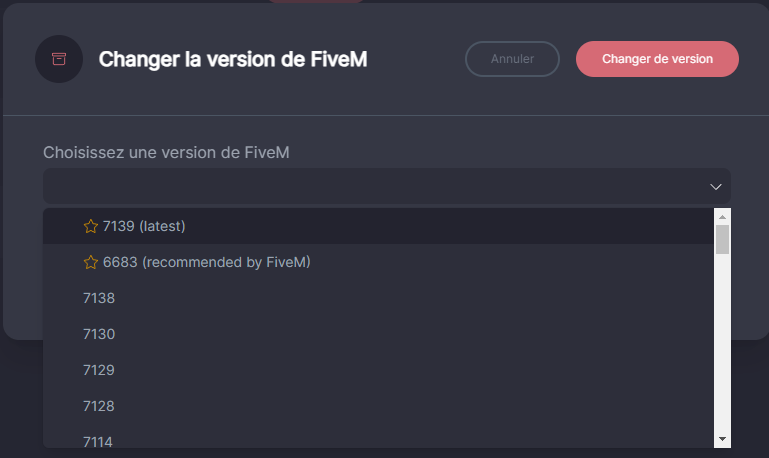769x458 pixels.
Task: Select version 7138 from the list
Action: [x=99, y=298]
